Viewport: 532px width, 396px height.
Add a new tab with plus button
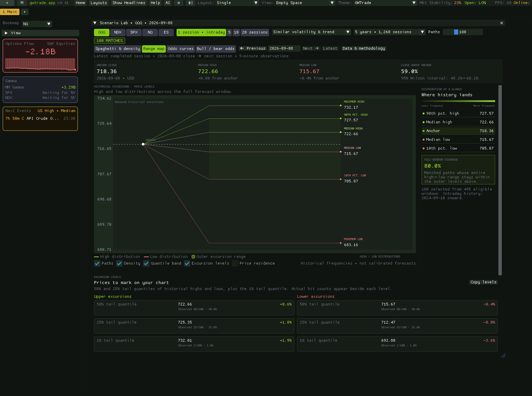[x=25, y=12]
